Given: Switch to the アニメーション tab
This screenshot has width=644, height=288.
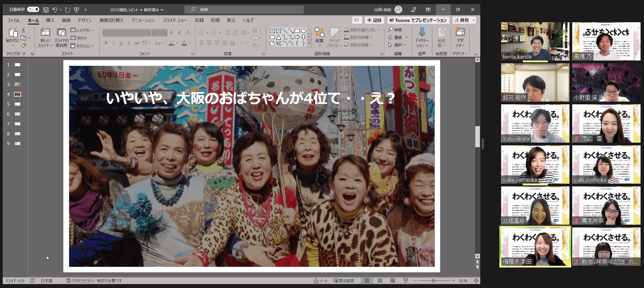Looking at the screenshot, I should (x=143, y=21).
